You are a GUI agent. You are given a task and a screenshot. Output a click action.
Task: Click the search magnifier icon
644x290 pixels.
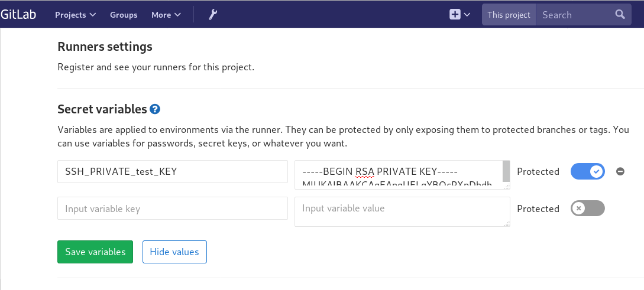620,15
